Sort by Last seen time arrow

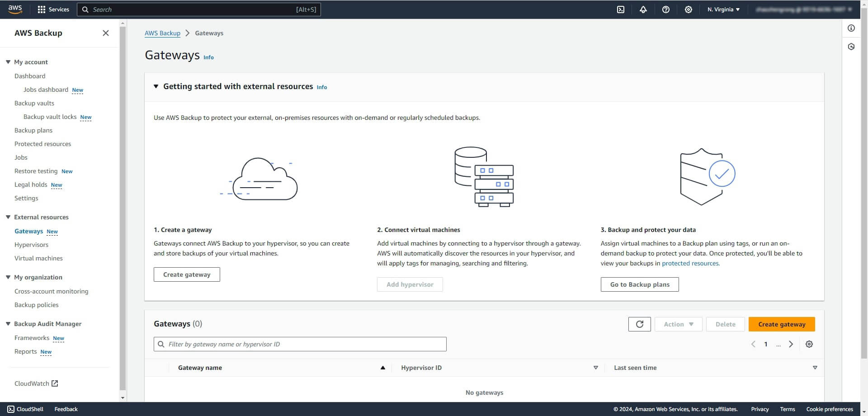click(815, 368)
